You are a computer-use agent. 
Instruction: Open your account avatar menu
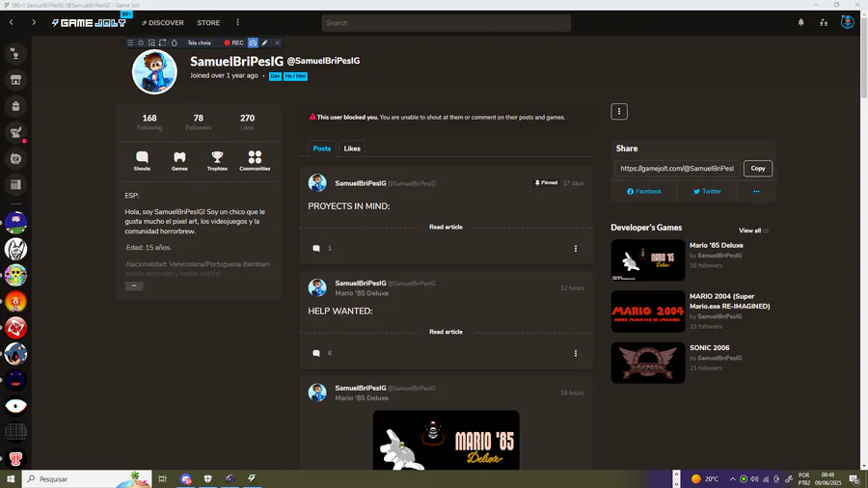847,23
